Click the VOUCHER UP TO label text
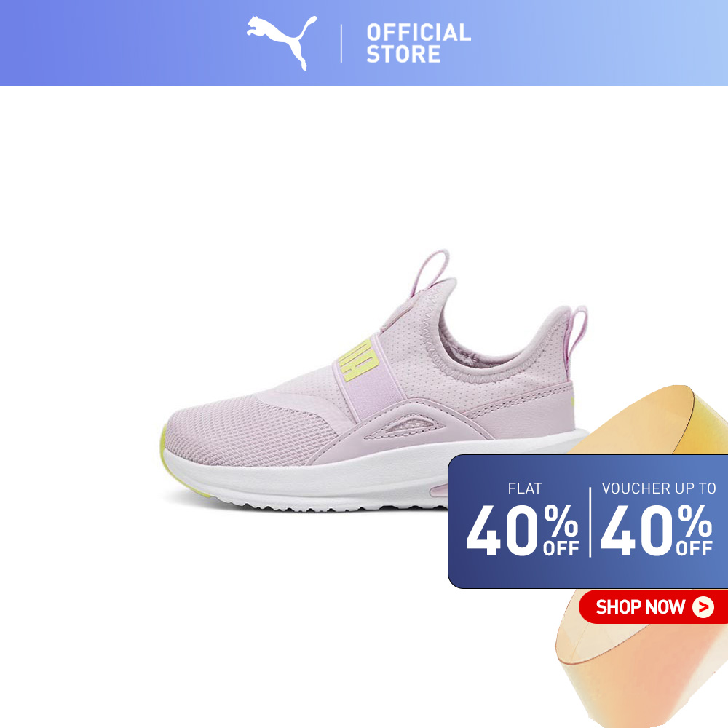This screenshot has height=728, width=728. point(658,488)
